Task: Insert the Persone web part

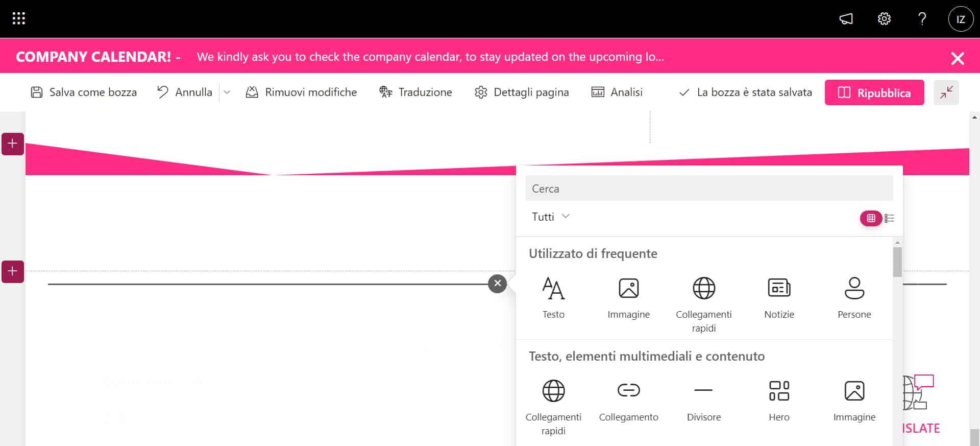Action: pyautogui.click(x=854, y=297)
